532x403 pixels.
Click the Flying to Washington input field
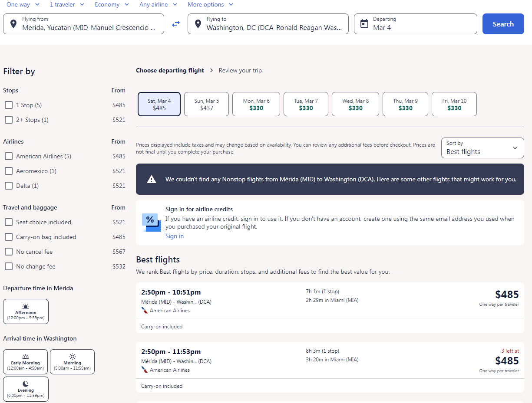(268, 24)
